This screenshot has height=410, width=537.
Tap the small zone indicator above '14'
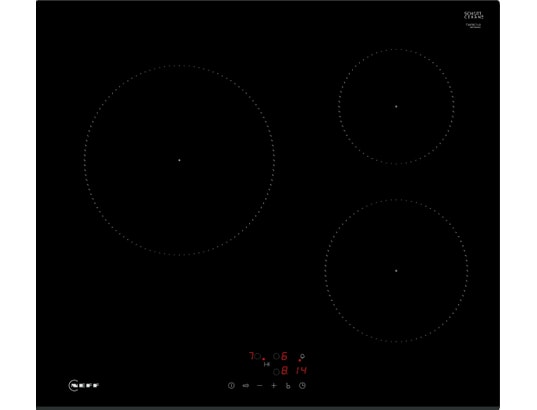pyautogui.click(x=302, y=356)
